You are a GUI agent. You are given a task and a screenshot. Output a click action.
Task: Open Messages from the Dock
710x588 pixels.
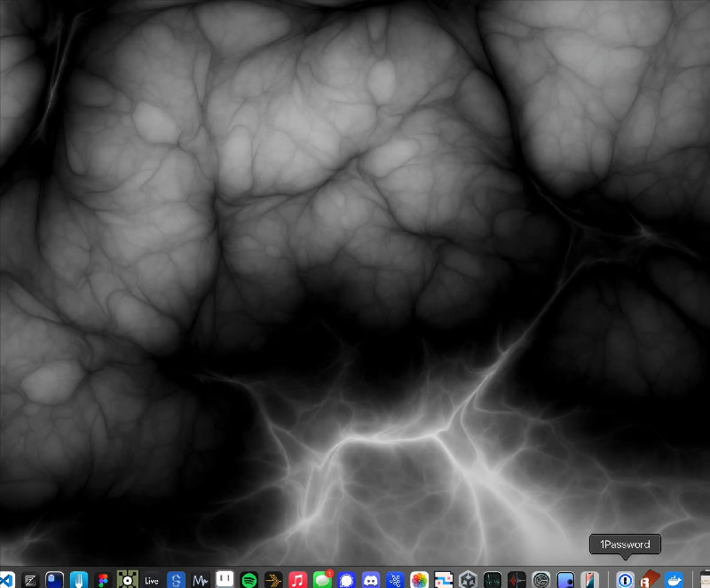coord(321,579)
